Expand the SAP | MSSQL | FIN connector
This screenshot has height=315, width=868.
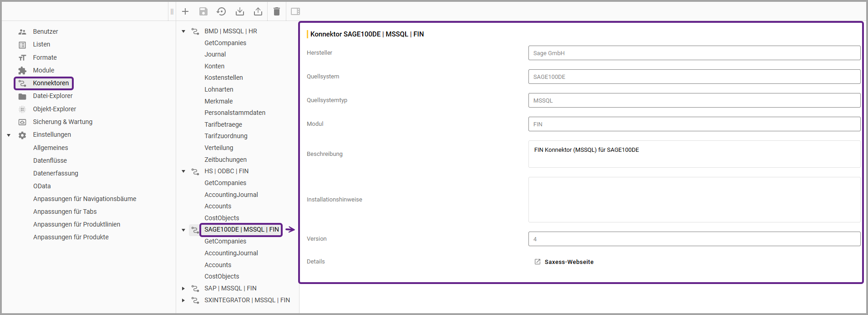pyautogui.click(x=183, y=289)
